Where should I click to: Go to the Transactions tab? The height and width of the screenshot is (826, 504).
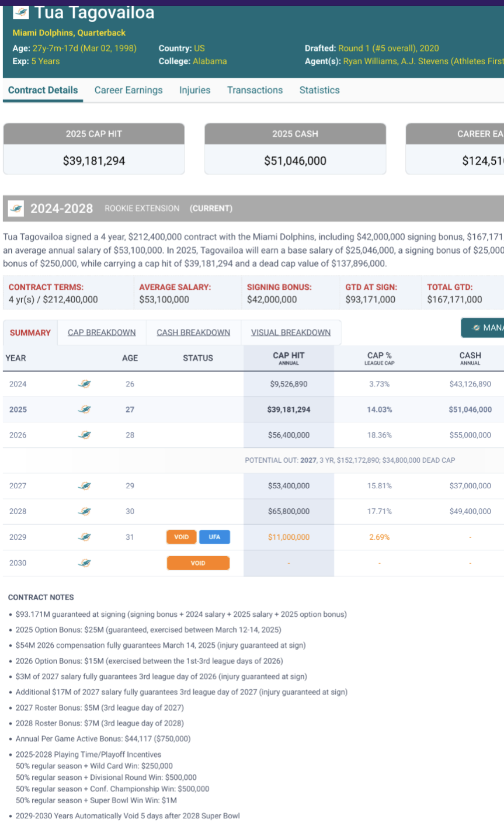pyautogui.click(x=255, y=90)
